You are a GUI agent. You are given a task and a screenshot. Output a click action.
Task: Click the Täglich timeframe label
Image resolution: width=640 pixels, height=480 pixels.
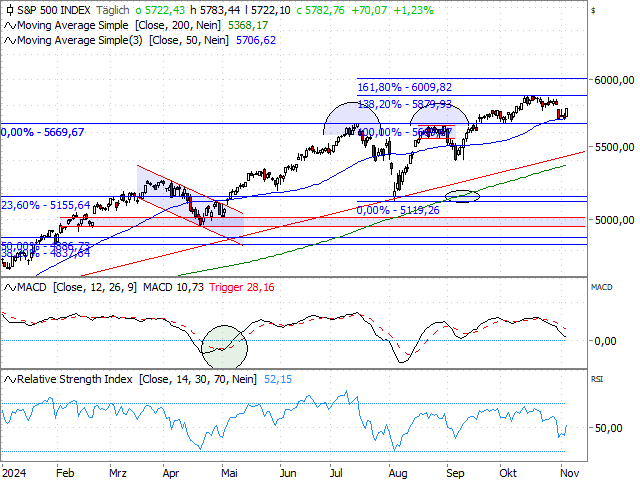113,10
